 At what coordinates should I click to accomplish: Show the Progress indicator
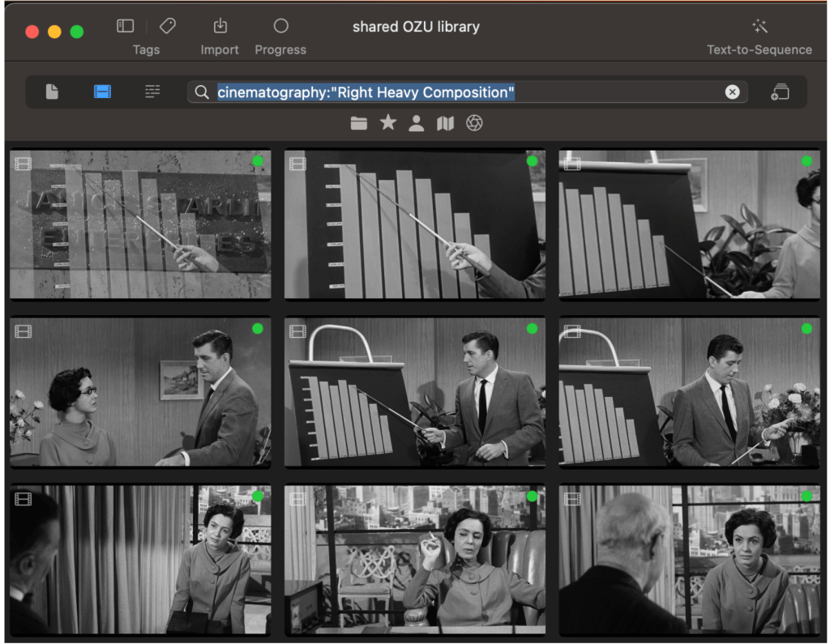click(280, 36)
